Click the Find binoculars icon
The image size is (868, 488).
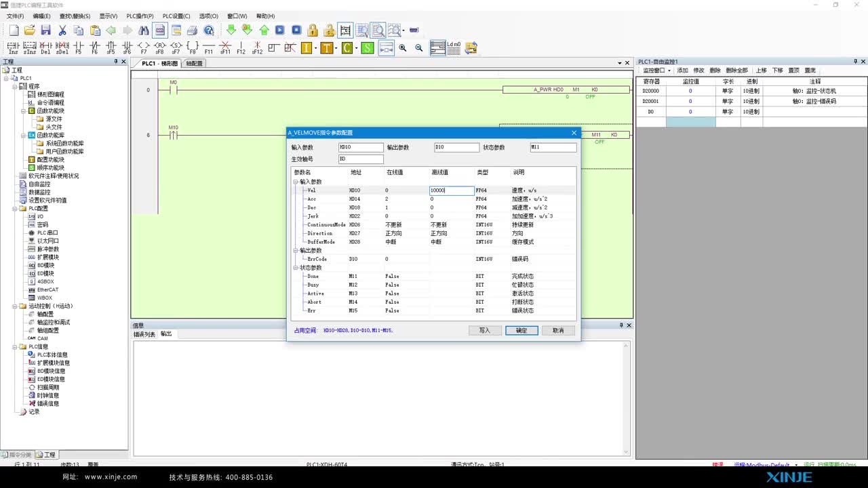point(143,30)
